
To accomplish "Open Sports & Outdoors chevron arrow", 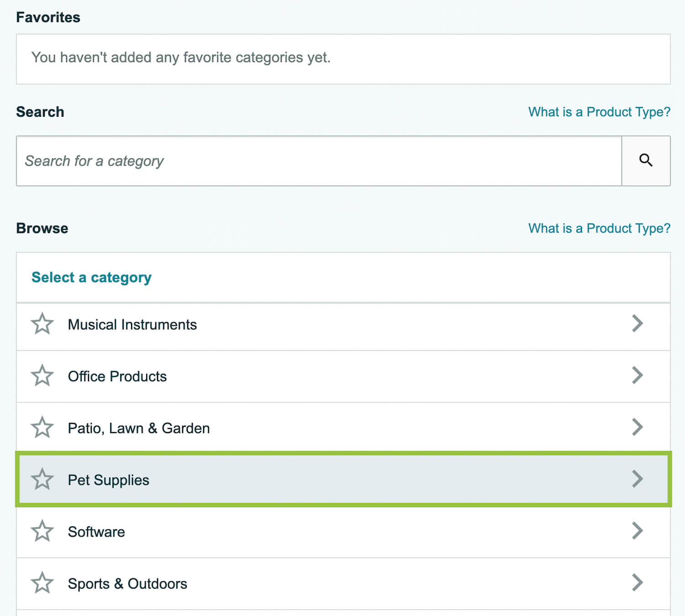I will 638,582.
